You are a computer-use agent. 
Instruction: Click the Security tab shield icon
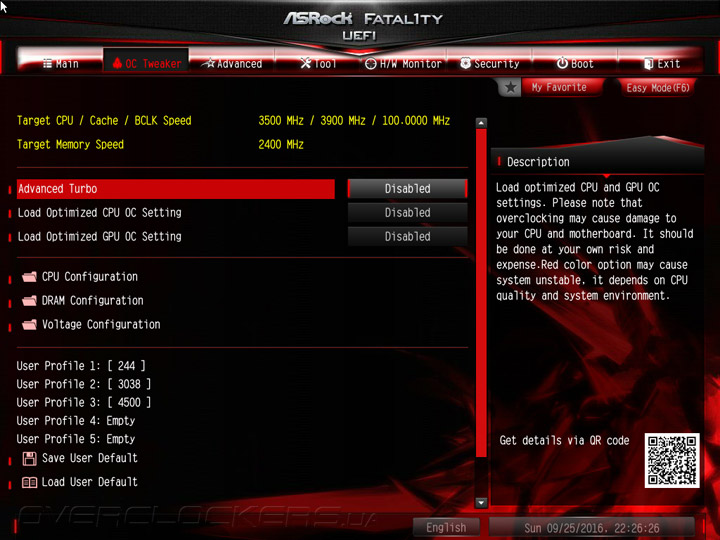click(x=466, y=63)
